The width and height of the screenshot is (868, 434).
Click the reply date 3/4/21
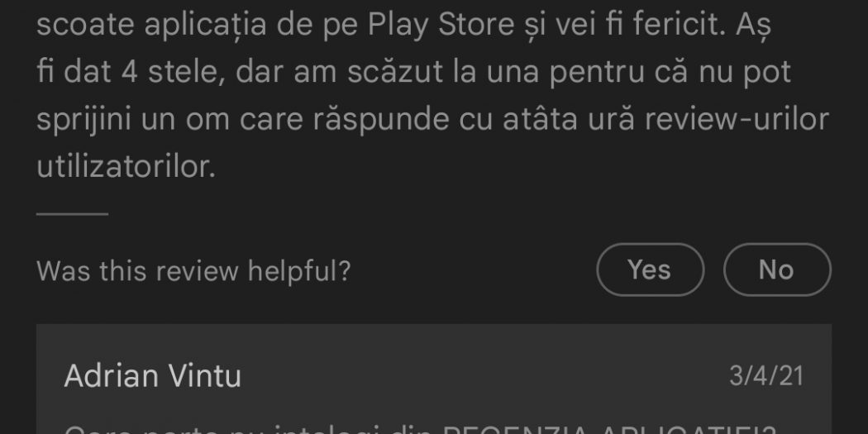(766, 376)
